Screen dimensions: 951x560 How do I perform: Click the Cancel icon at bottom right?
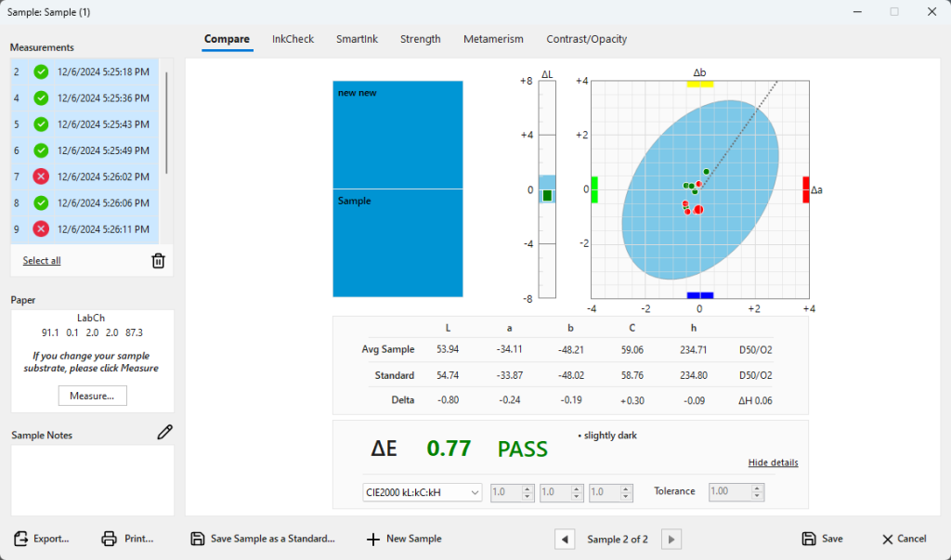[886, 539]
